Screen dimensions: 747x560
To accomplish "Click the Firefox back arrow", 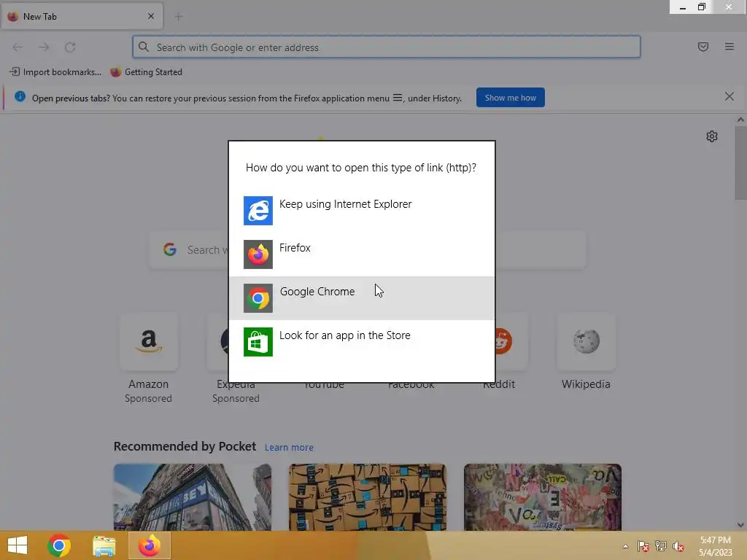I will (18, 47).
